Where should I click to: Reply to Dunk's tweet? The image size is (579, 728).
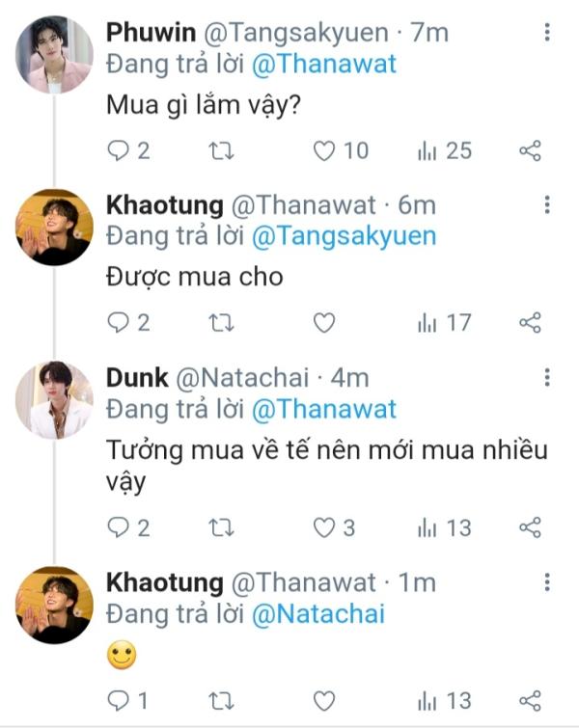pos(118,526)
